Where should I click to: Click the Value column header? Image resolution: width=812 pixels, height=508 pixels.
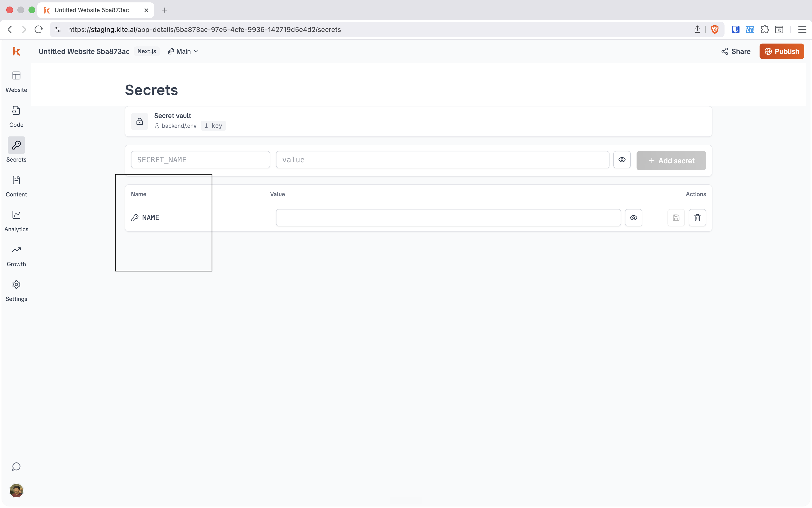(277, 194)
